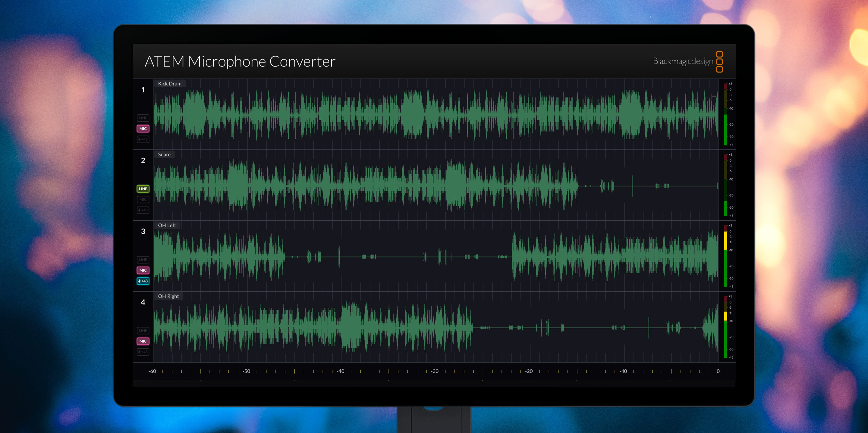Click the -30 mark on the bottom dB scale
Screen dimensions: 868x433
point(435,371)
